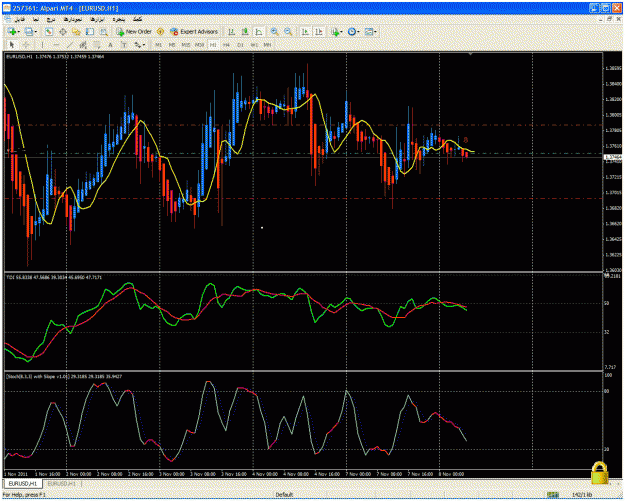The height and width of the screenshot is (501, 625).
Task: Draw an equidistant channel
Action: 83,45
